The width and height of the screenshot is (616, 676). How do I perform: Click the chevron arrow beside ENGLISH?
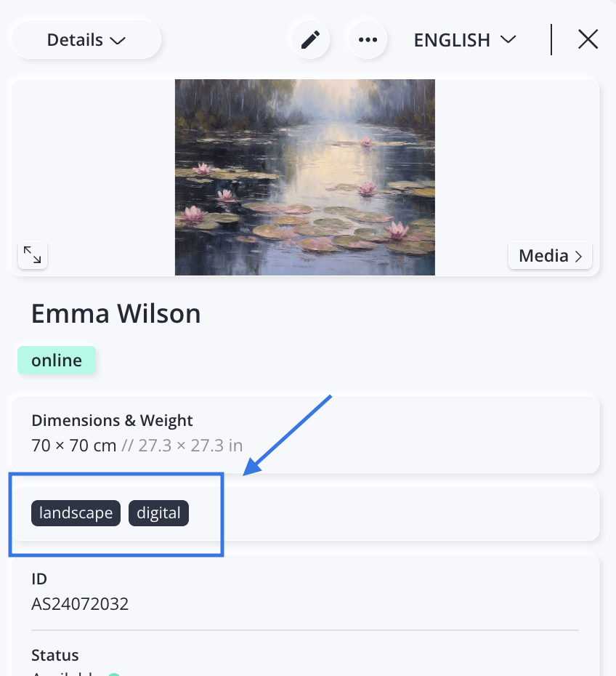pyautogui.click(x=508, y=40)
